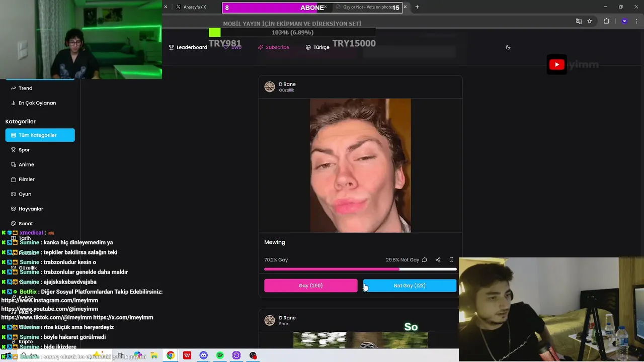644x362 pixels.
Task: Click the Filmler clapboard icon
Action: coord(14,179)
